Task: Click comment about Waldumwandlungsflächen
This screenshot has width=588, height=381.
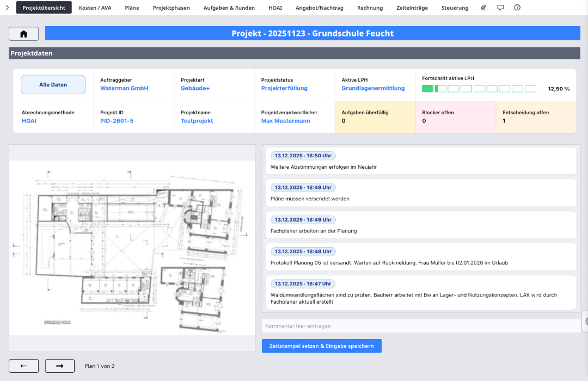Action: (414, 298)
